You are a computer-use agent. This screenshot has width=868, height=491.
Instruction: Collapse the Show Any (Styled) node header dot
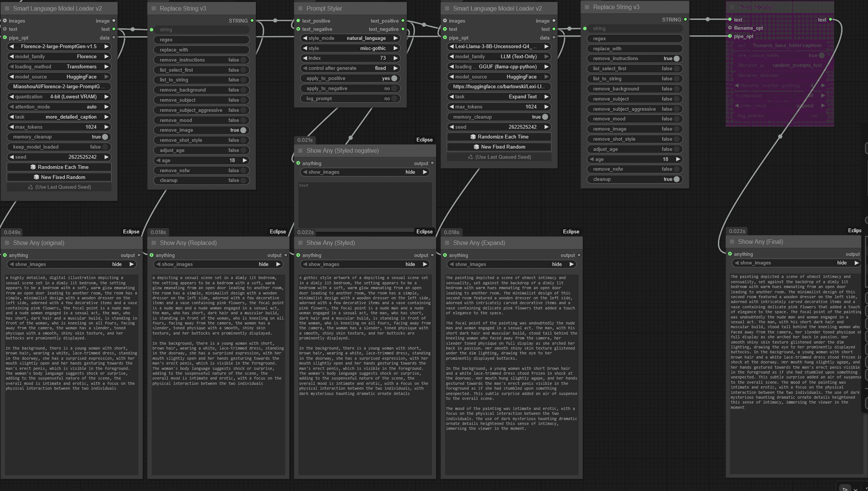click(x=301, y=243)
